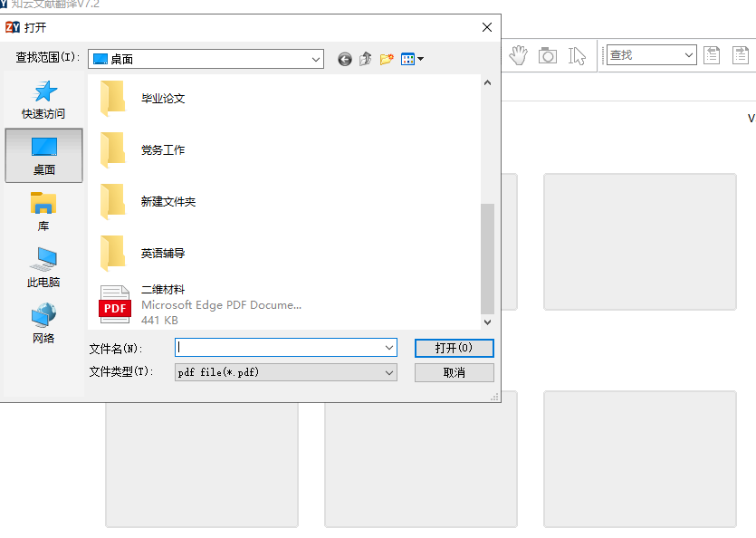Open the view options dropdown arrow
This screenshot has width=756, height=538.
tap(418, 59)
